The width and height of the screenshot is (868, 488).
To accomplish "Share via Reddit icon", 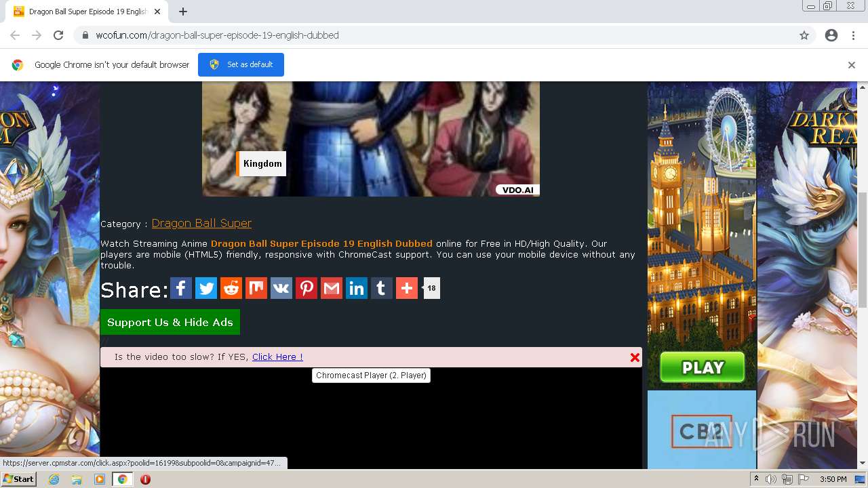I will coord(231,288).
